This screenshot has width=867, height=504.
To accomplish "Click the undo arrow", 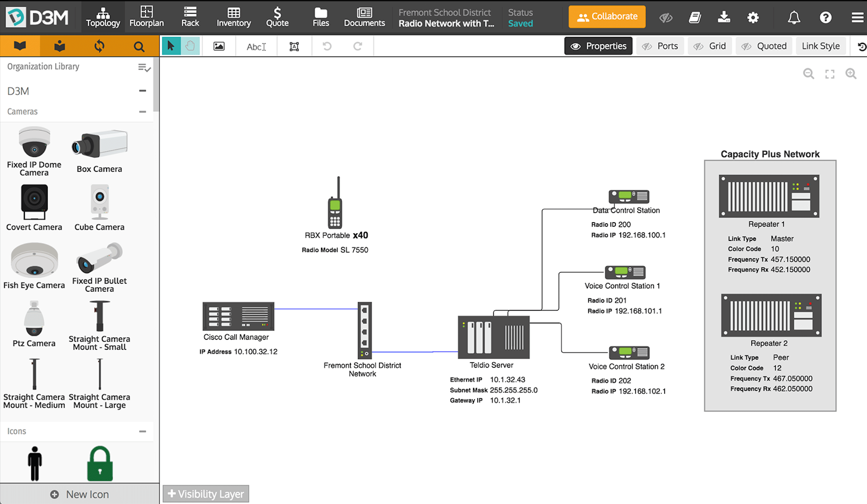I will click(327, 46).
